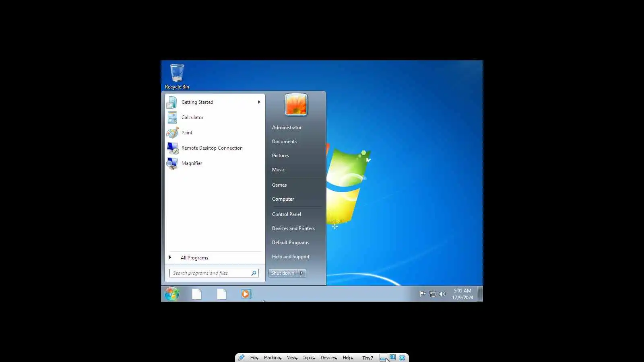Open the VirtualBox Machine menu

(272, 358)
